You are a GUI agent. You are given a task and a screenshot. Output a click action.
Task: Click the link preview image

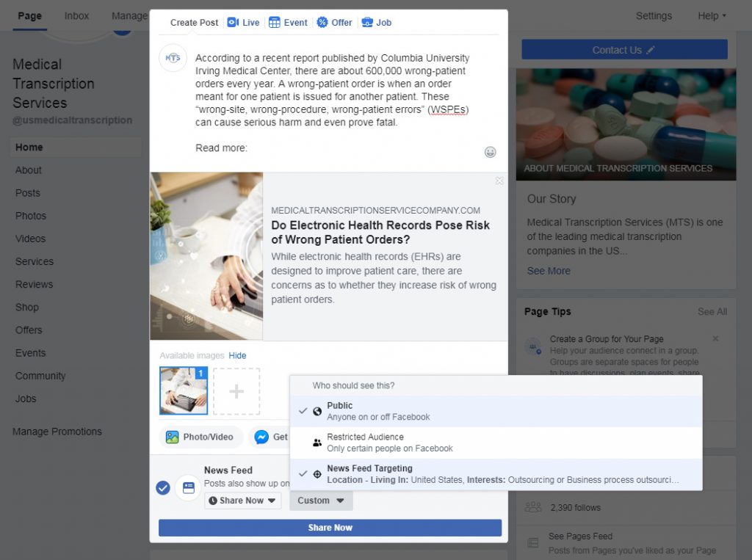206,256
